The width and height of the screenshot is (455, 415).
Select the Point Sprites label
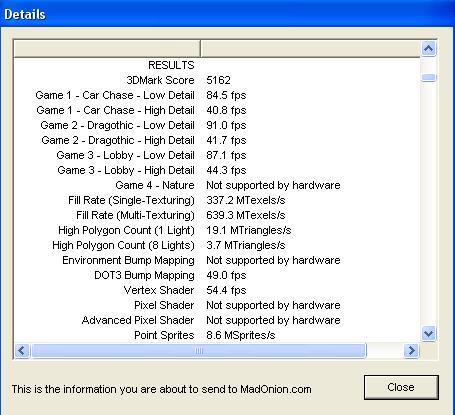164,335
